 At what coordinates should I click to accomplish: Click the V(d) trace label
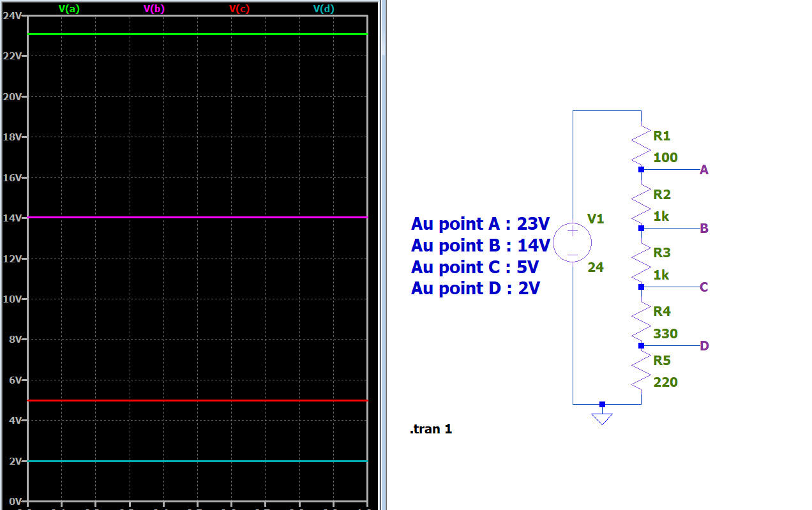coord(324,9)
